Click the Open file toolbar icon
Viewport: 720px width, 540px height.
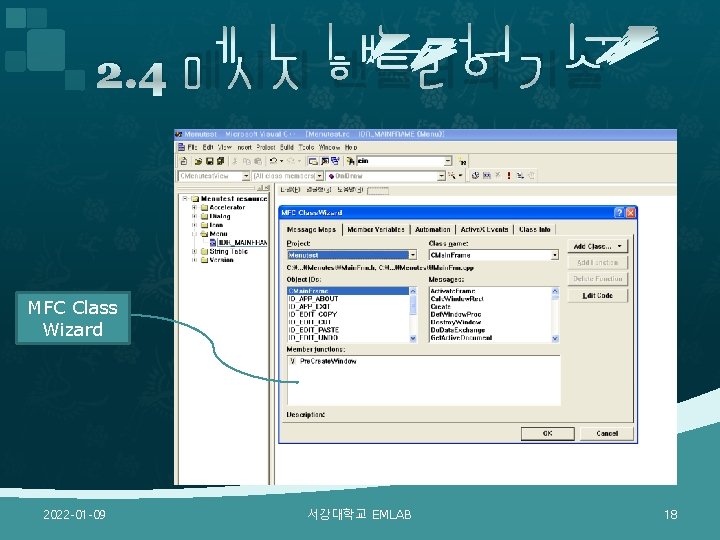(198, 161)
